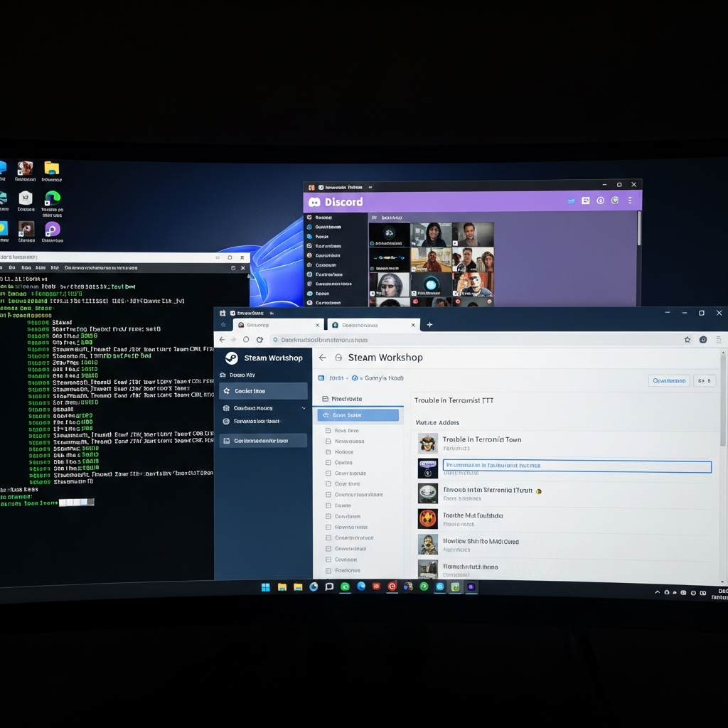The image size is (728, 728).
Task: Click the blue-outlined button on the Workshop page
Action: (668, 381)
